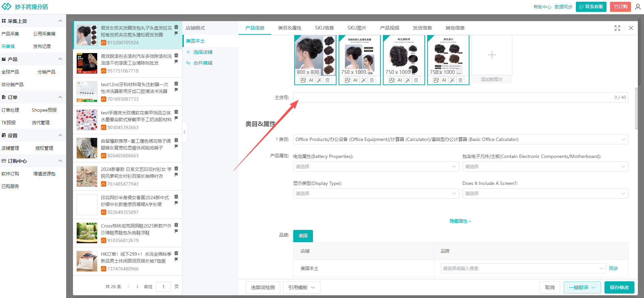Image resolution: width=644 pixels, height=298 pixels.
Task: Click the trash icon for product 951751067718
Action: point(176,55)
